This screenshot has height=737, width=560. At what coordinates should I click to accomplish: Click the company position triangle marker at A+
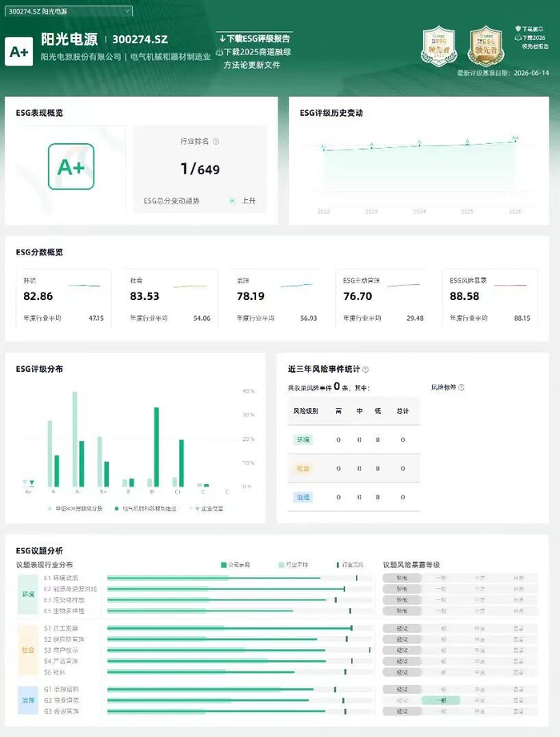click(x=31, y=483)
